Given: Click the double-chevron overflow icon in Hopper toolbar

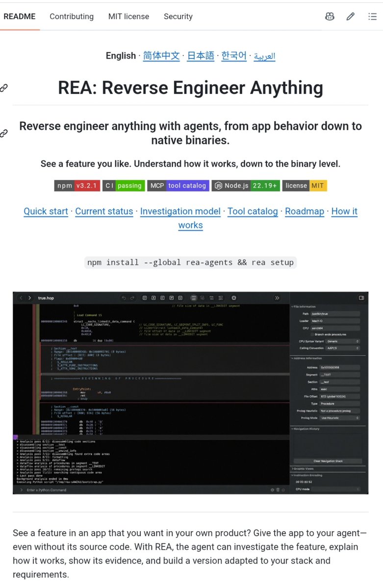Looking at the screenshot, I should [277, 298].
